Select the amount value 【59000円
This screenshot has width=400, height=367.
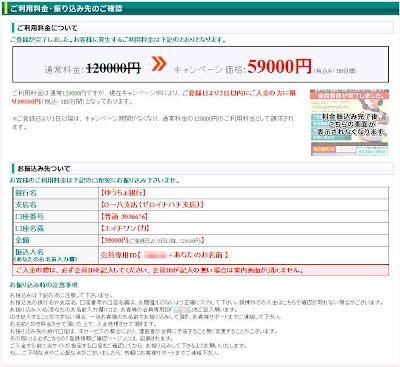(x=114, y=240)
